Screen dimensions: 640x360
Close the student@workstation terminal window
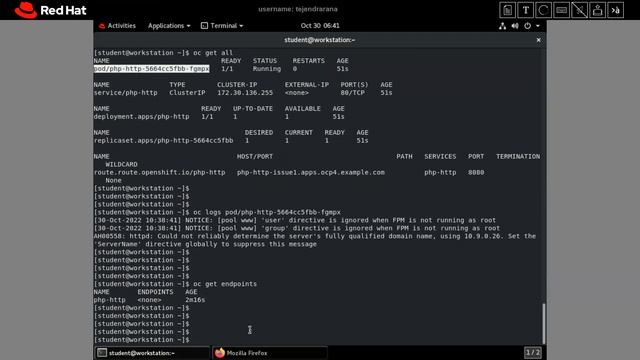click(x=538, y=40)
